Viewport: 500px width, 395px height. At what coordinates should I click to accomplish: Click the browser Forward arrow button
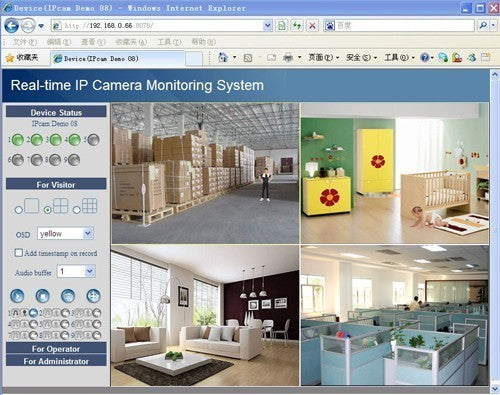[x=28, y=26]
